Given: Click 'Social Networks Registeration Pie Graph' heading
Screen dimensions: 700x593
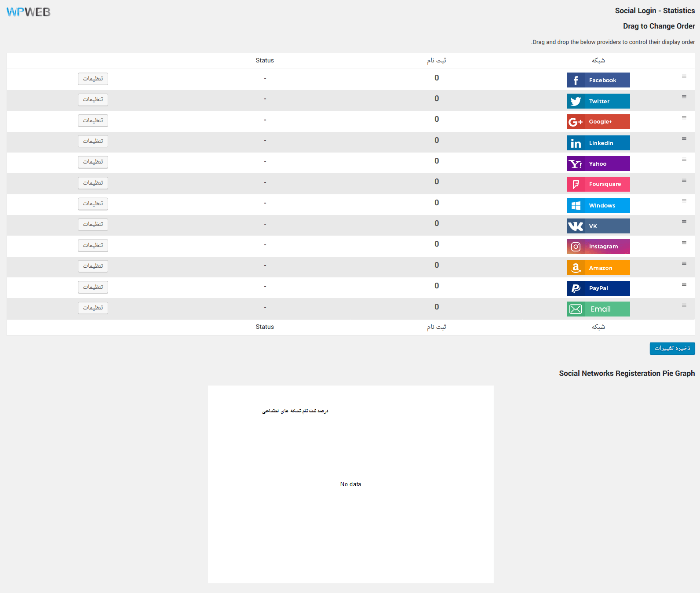Looking at the screenshot, I should click(x=627, y=373).
